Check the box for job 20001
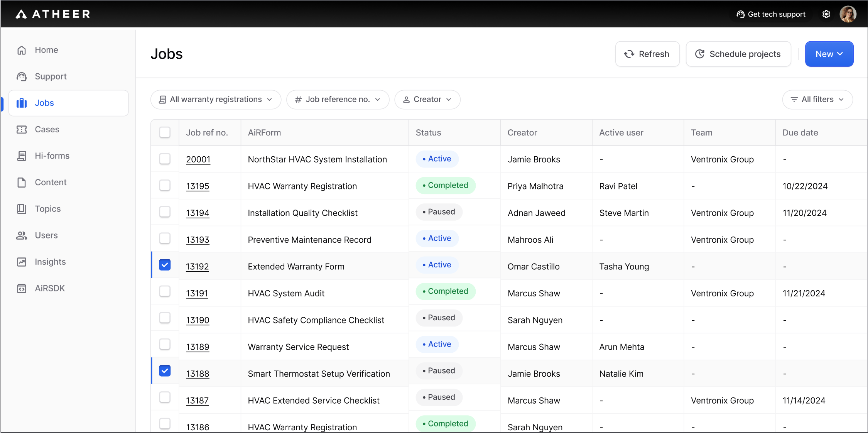This screenshot has height=433, width=868. click(x=165, y=159)
